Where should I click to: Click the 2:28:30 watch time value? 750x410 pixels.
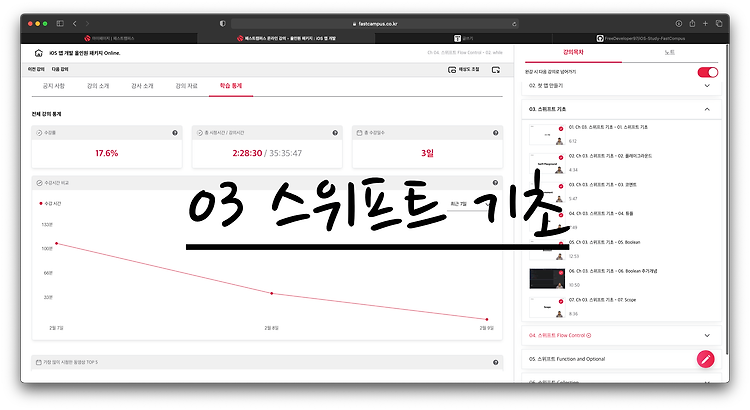click(247, 153)
